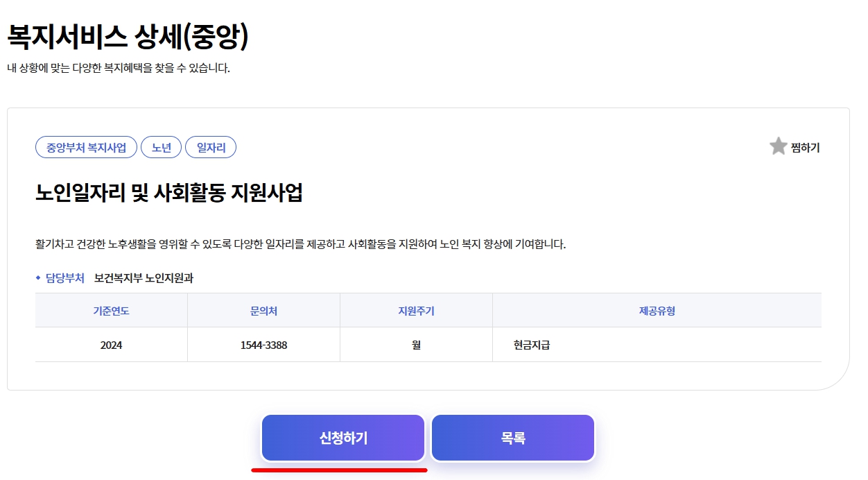
Task: Click the 2024 value under 기준연도
Action: point(111,343)
